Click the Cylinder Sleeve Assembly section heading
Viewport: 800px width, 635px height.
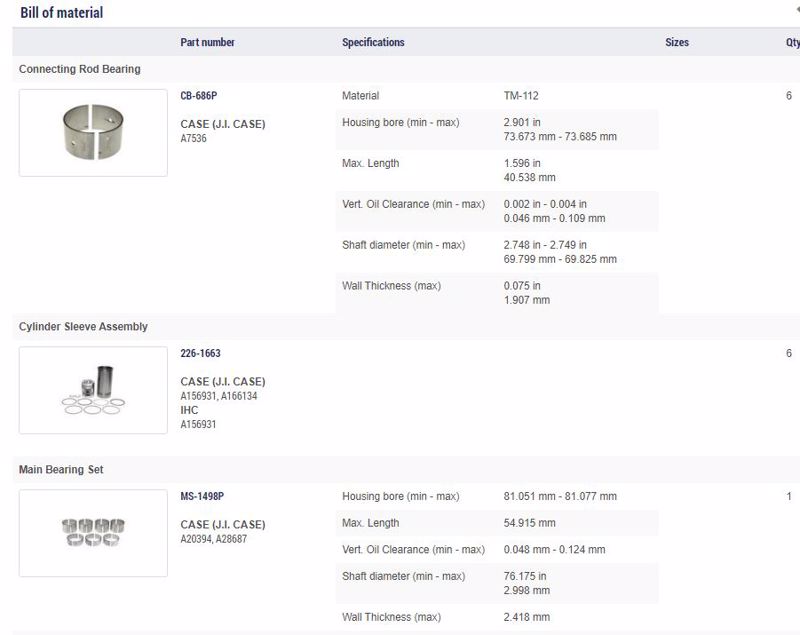pos(83,326)
